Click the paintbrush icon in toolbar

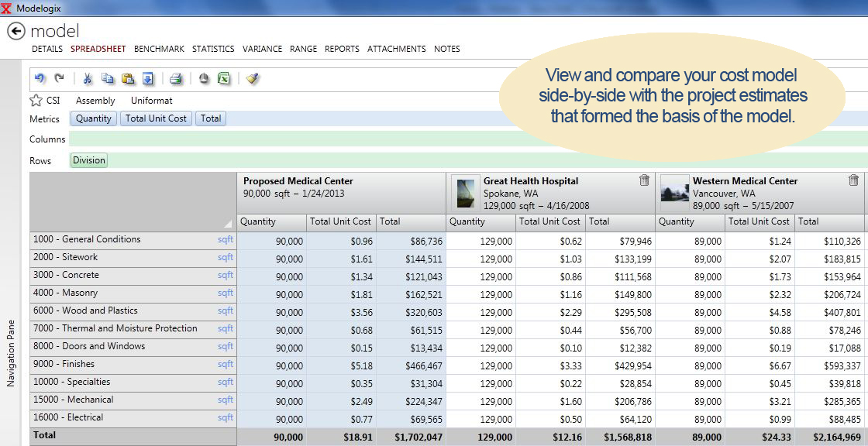tap(253, 78)
